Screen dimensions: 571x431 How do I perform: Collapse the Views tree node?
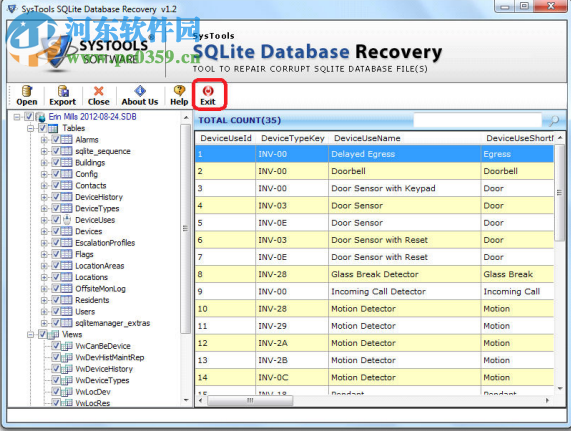pyautogui.click(x=31, y=334)
